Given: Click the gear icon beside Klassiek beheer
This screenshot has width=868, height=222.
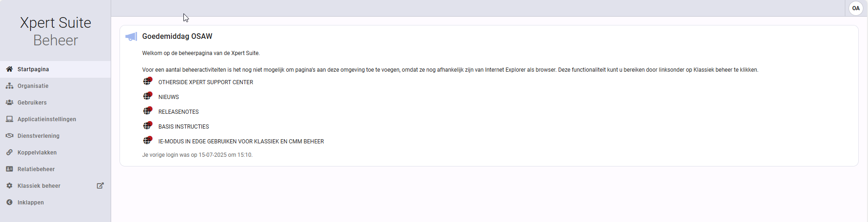Looking at the screenshot, I should [9, 186].
